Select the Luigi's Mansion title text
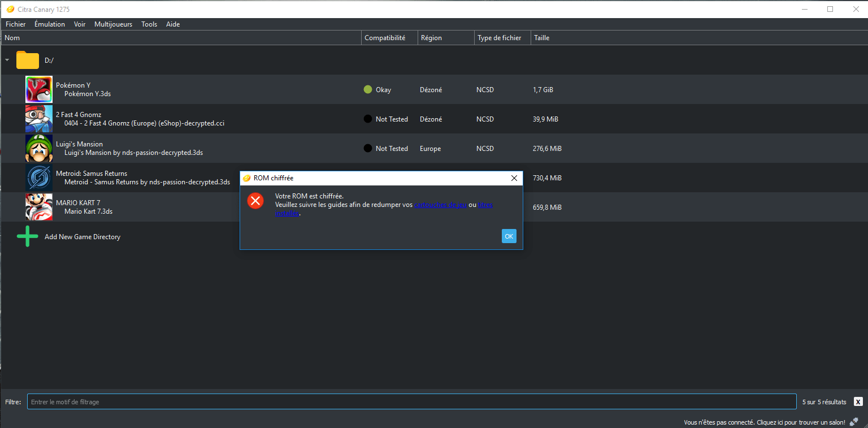The height and width of the screenshot is (428, 868). coord(79,144)
